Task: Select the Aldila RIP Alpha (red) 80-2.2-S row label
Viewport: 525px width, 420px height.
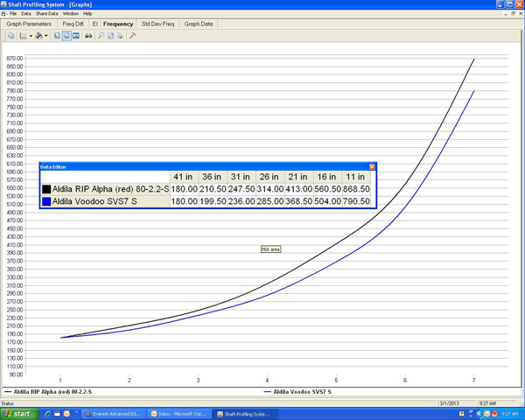Action: 110,189
